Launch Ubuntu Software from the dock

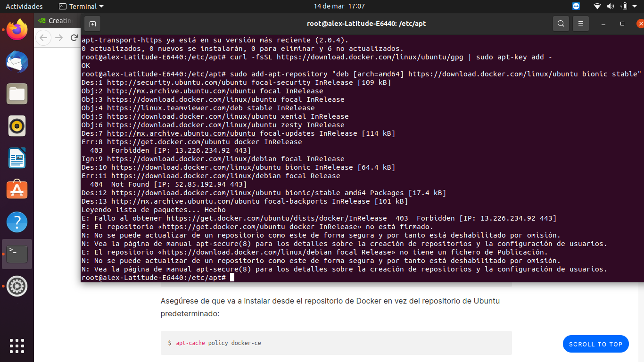[17, 189]
